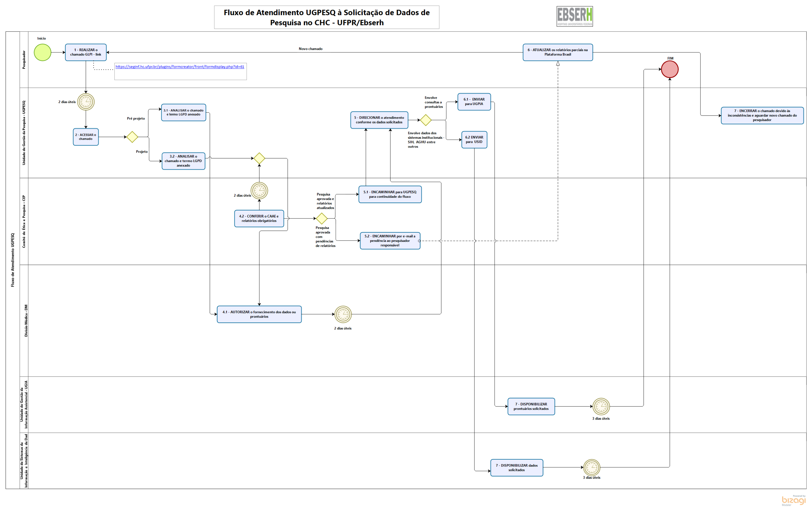Click the timer after DISPONIBILIZAR prontuários solicitados
This screenshot has height=515, width=812.
pos(601,407)
